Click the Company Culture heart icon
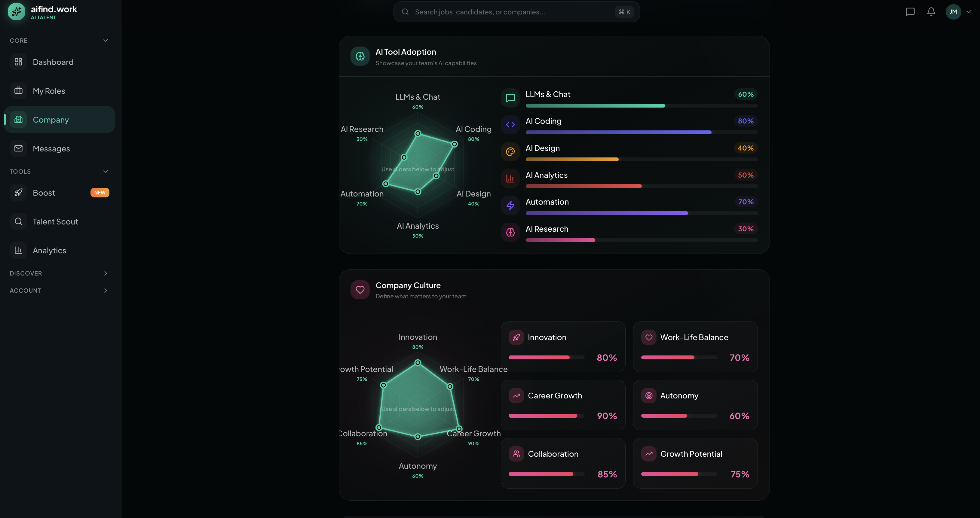The height and width of the screenshot is (518, 980). (x=360, y=289)
